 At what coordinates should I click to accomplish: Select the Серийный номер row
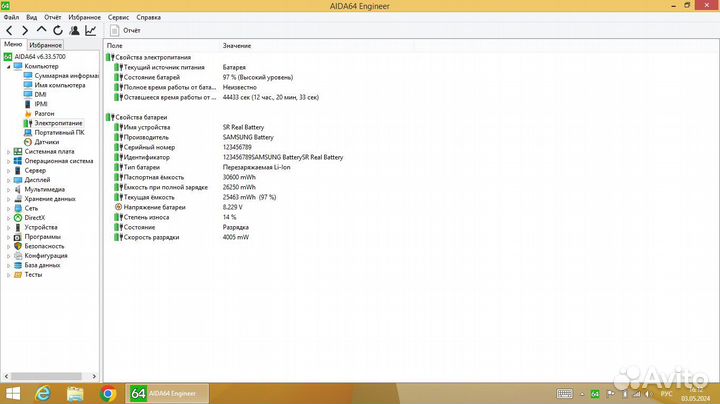(x=149, y=147)
